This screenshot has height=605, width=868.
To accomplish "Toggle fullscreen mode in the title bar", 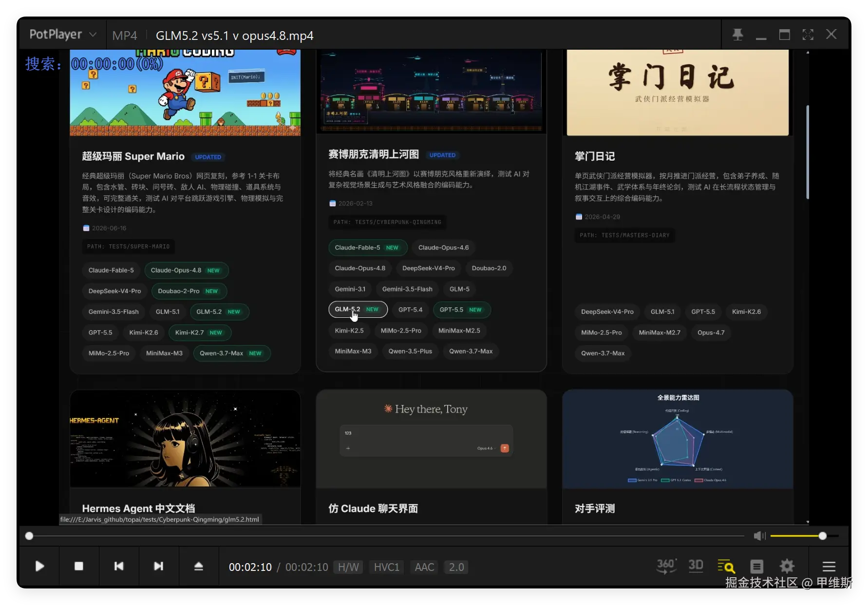I will point(808,35).
